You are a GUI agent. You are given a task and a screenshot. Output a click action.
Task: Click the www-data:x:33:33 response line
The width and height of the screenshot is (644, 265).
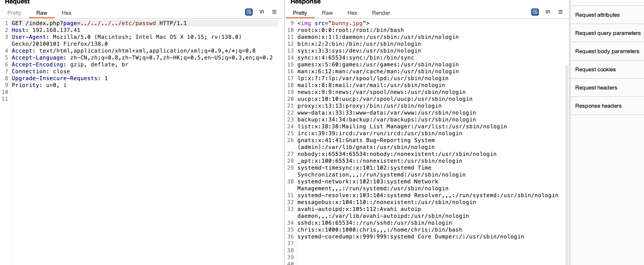[387, 113]
